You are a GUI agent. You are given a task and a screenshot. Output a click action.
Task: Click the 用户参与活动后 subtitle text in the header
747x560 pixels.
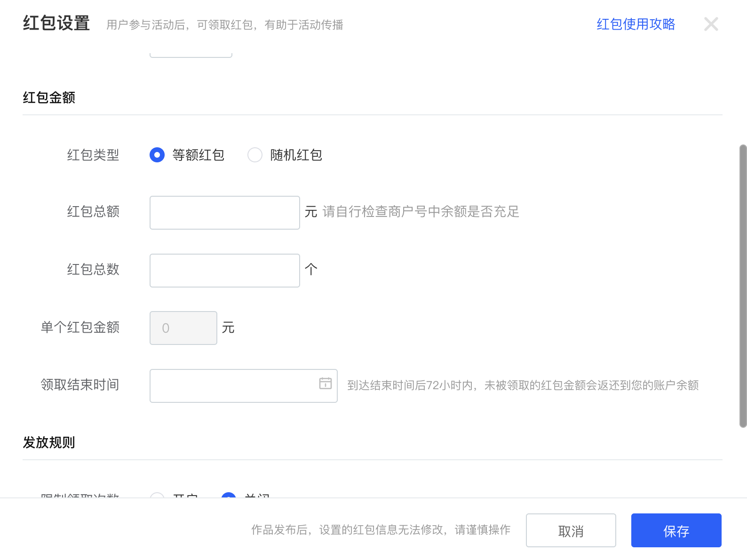(224, 25)
